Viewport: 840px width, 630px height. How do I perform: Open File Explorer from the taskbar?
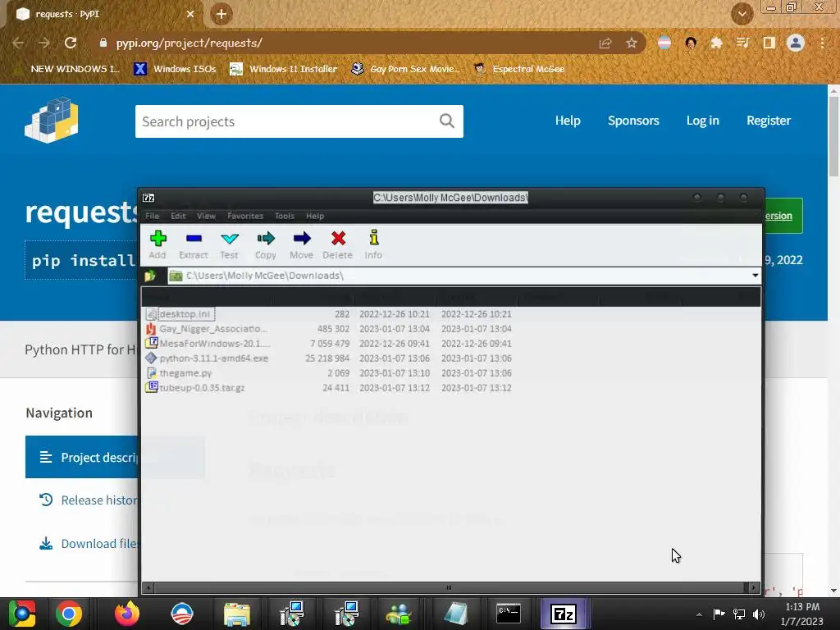[237, 614]
